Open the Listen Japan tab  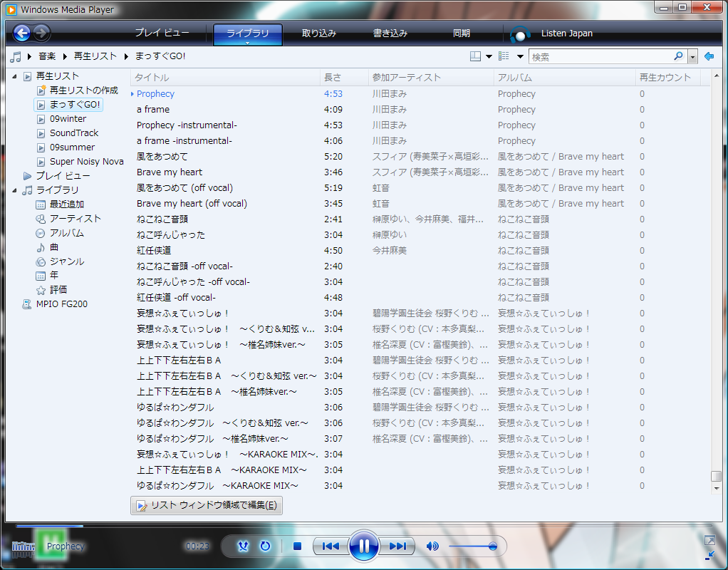(566, 33)
